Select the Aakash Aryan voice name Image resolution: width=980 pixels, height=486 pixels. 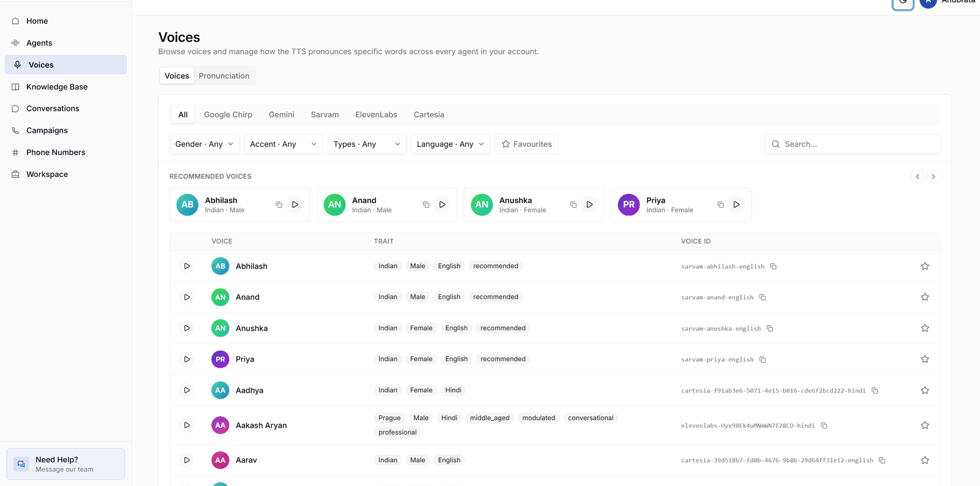[262, 425]
